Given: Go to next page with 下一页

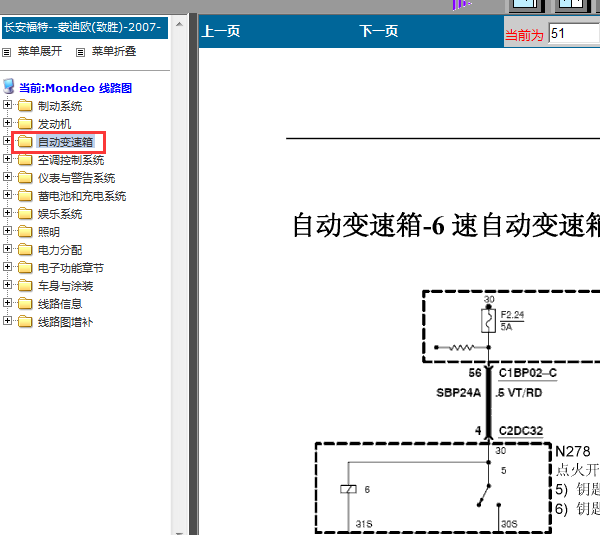Looking at the screenshot, I should click(379, 31).
